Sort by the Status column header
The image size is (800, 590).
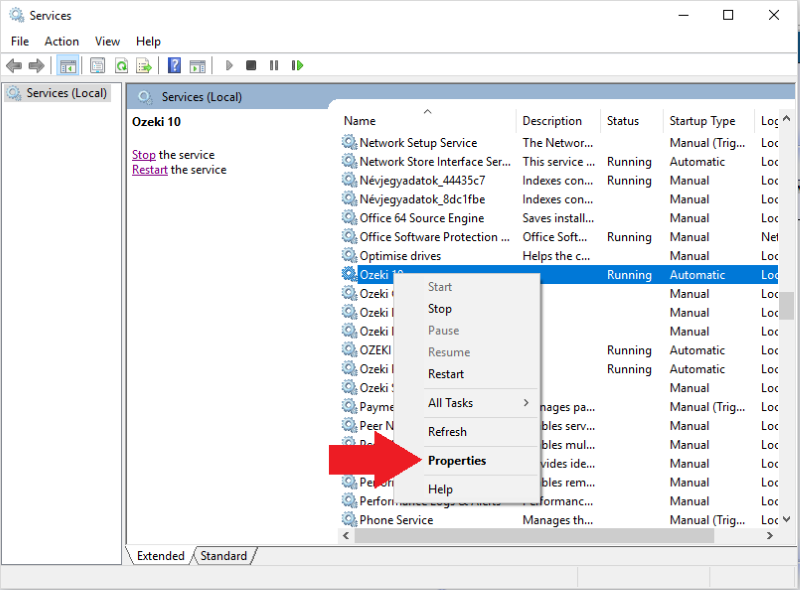(632, 121)
